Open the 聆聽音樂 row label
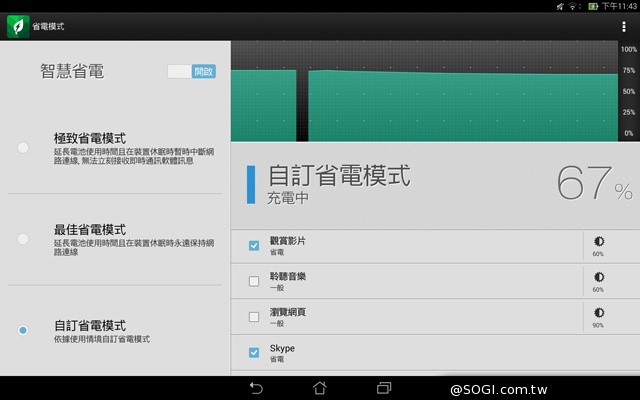The width and height of the screenshot is (640, 400). point(287,276)
